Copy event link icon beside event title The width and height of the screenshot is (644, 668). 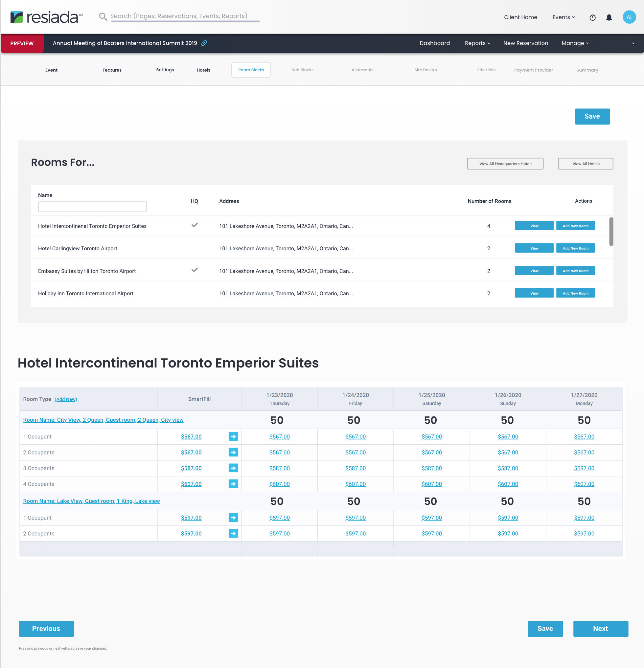[204, 43]
